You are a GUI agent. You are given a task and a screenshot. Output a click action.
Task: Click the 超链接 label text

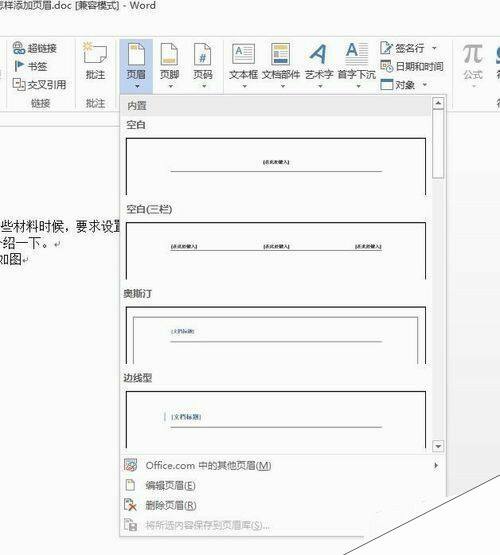pyautogui.click(x=42, y=48)
